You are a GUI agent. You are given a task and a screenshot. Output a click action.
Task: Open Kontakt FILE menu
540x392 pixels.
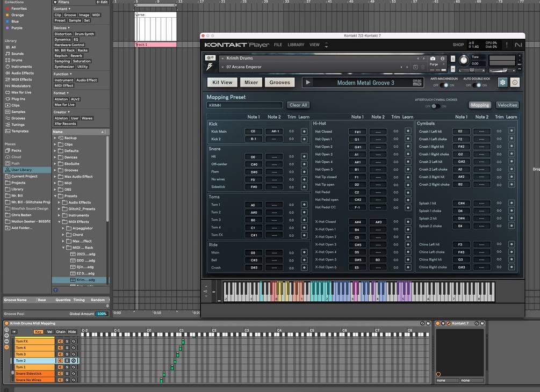278,45
